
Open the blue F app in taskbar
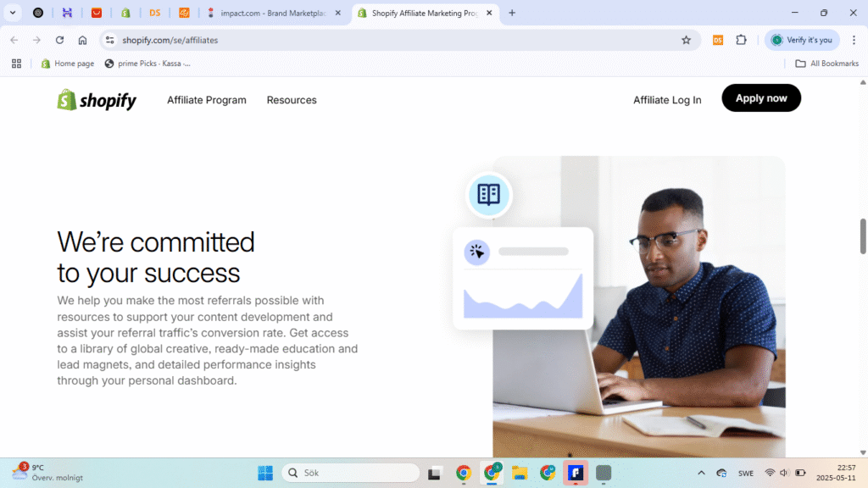576,473
